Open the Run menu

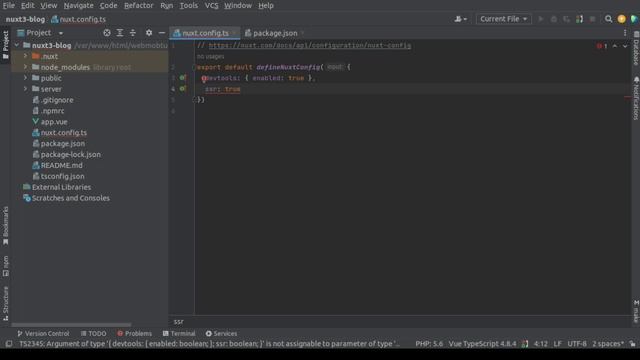point(167,6)
